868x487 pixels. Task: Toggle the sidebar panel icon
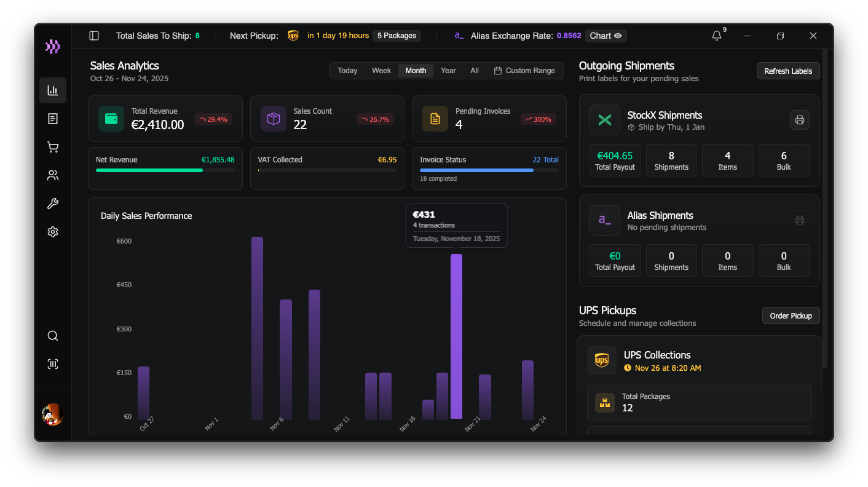94,36
